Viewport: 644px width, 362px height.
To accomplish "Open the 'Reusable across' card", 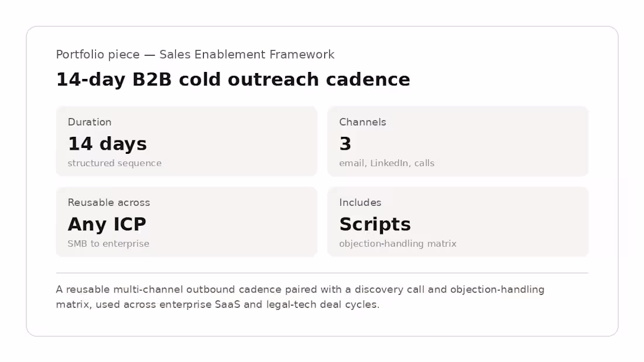I will pyautogui.click(x=186, y=222).
